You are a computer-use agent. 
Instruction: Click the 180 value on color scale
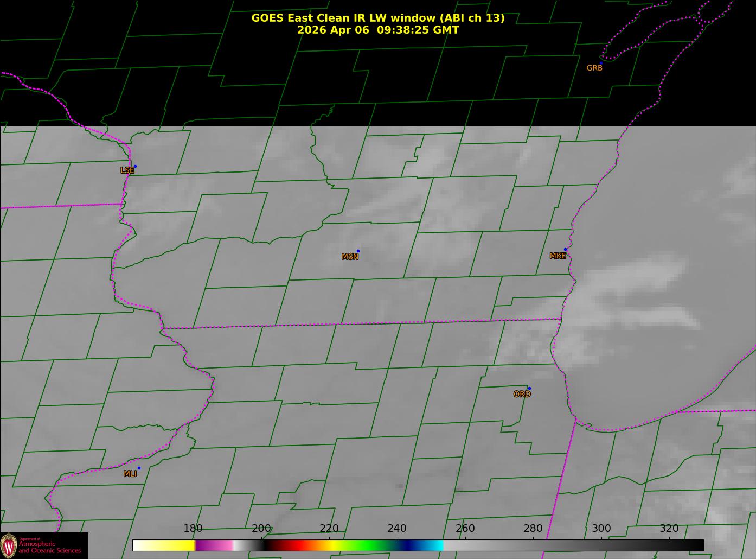(x=193, y=528)
